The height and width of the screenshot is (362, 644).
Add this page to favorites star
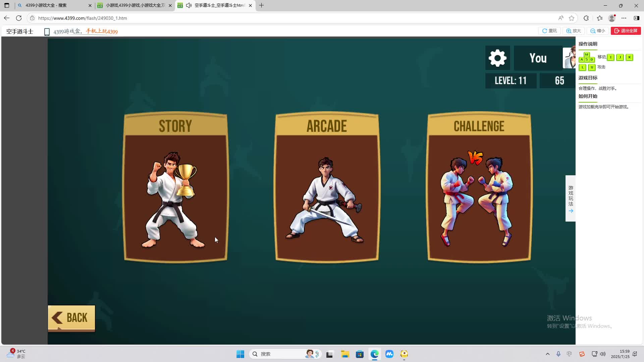click(572, 18)
